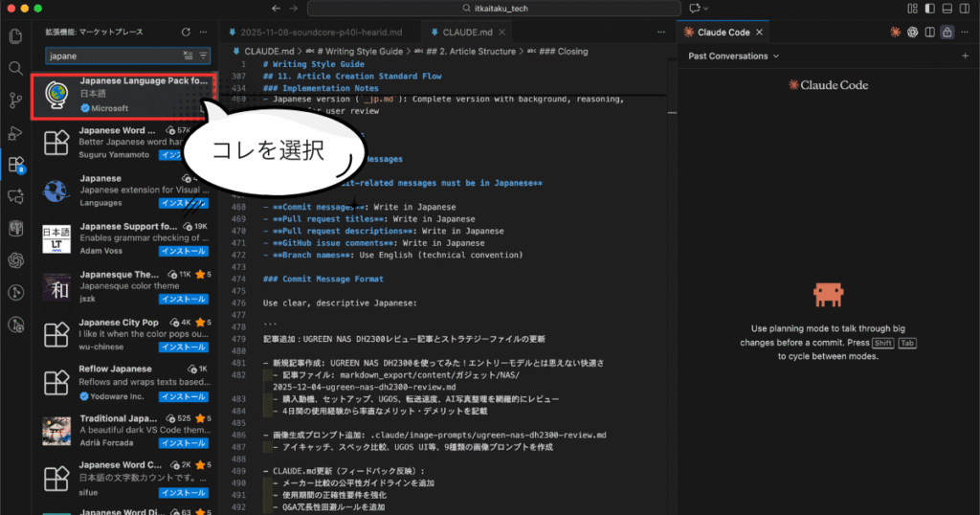The image size is (980, 515).
Task: Open the extensions filter icon
Action: click(x=203, y=56)
